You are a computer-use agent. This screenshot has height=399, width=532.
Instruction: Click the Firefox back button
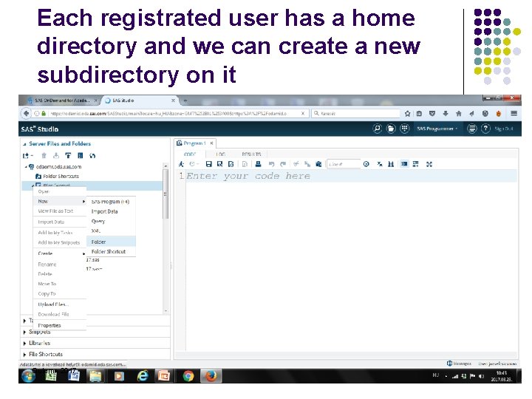(x=26, y=113)
